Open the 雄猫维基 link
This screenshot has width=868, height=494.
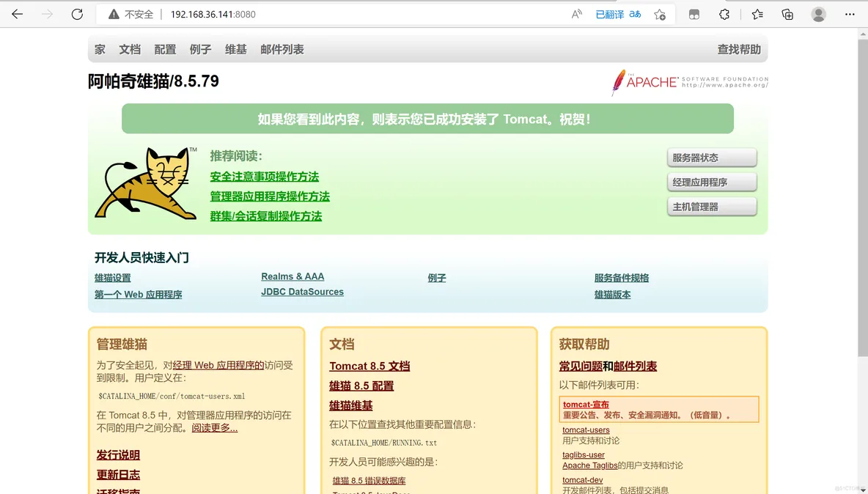tap(351, 405)
